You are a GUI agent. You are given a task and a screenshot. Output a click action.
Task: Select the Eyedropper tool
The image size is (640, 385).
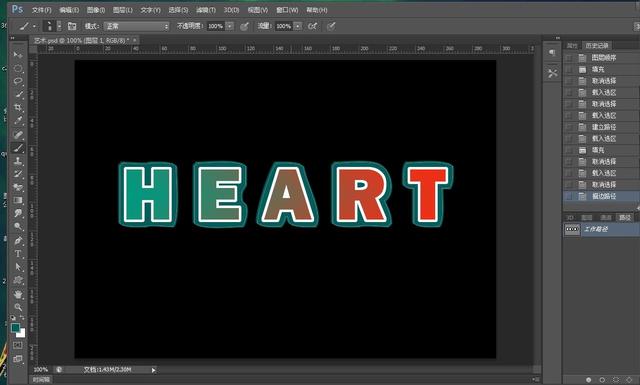18,121
